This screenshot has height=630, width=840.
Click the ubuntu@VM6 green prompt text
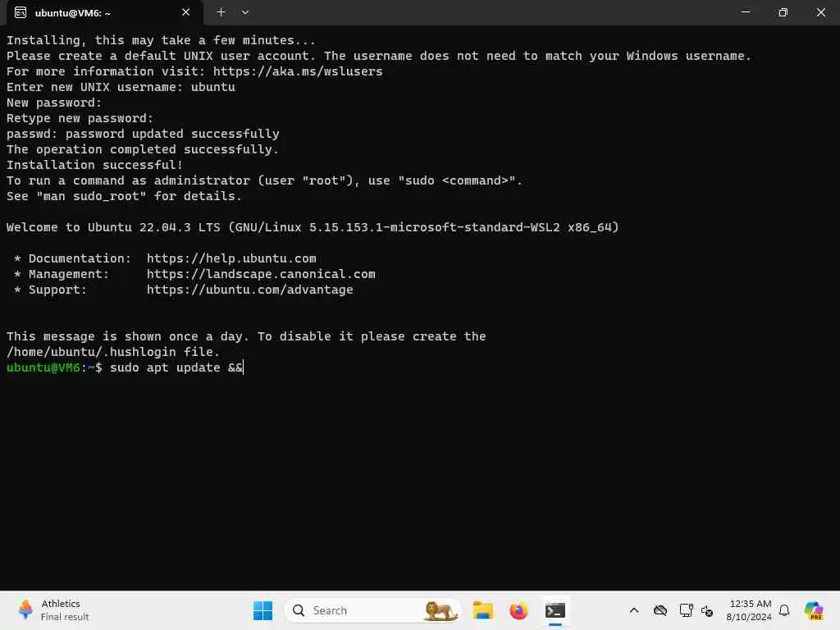click(x=43, y=367)
